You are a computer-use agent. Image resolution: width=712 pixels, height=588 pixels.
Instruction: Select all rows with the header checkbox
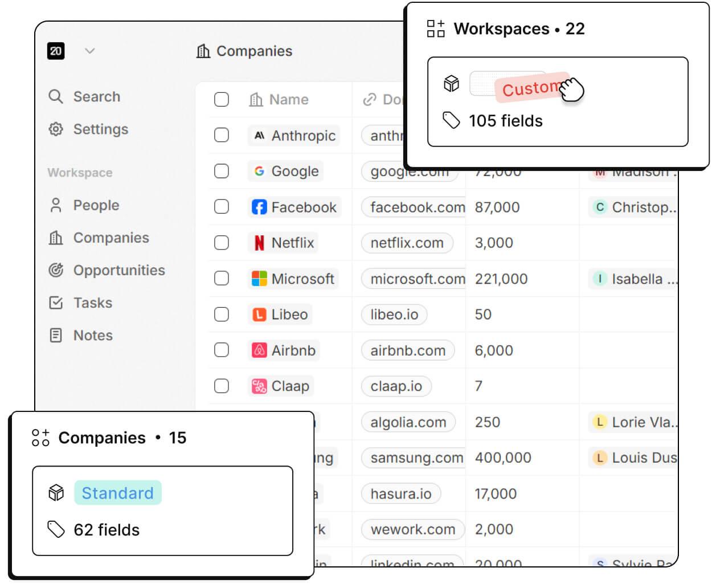pos(222,99)
